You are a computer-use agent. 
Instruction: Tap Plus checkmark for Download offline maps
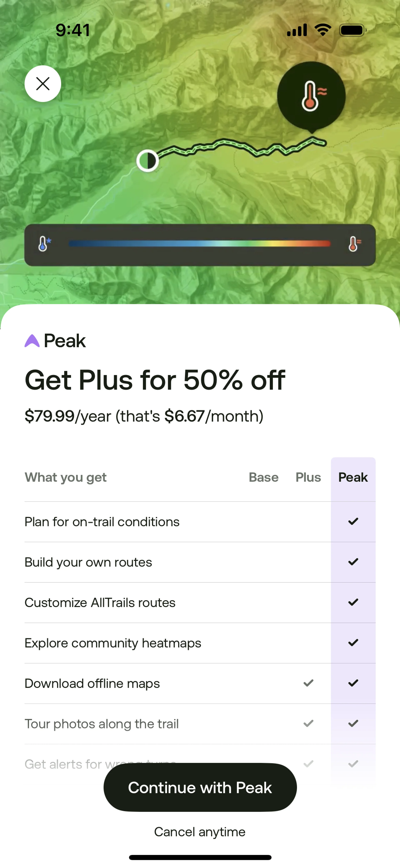[308, 683]
